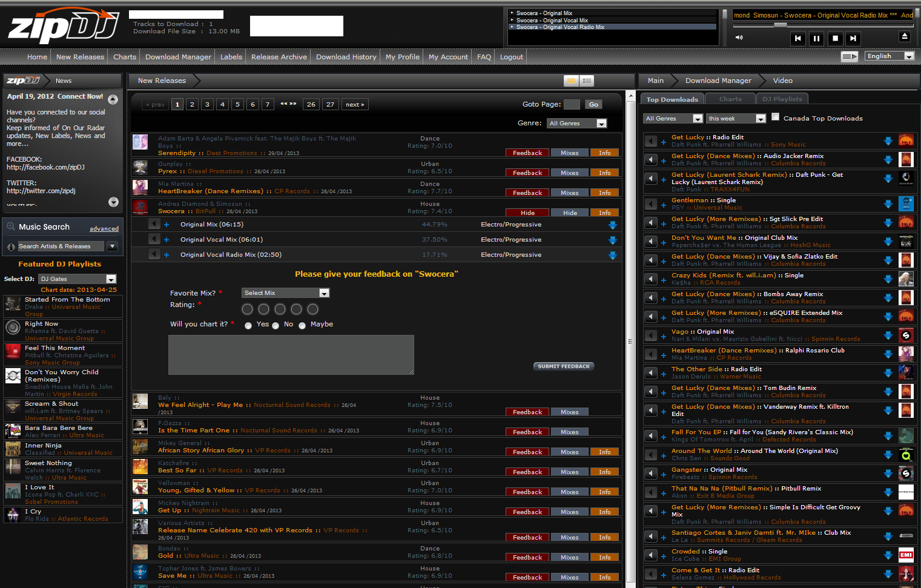This screenshot has width=921, height=588.
Task: Open Release Archive menu item
Action: pyautogui.click(x=279, y=57)
